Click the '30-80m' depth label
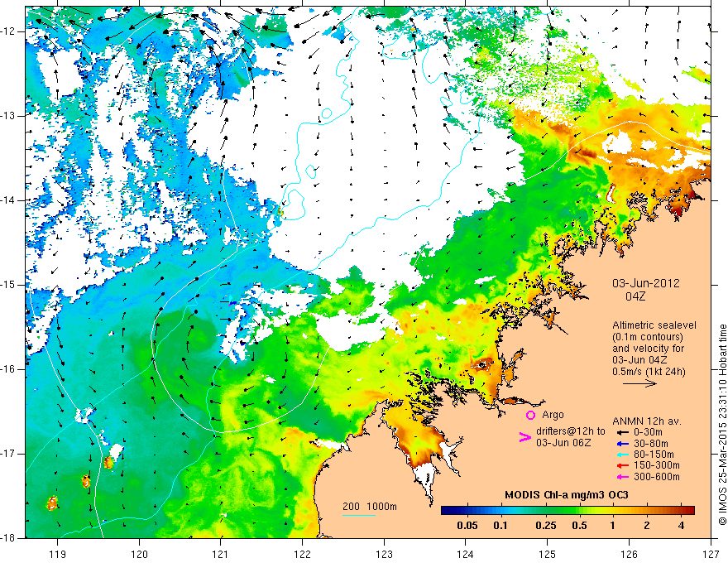The height and width of the screenshot is (563, 728). (651, 444)
